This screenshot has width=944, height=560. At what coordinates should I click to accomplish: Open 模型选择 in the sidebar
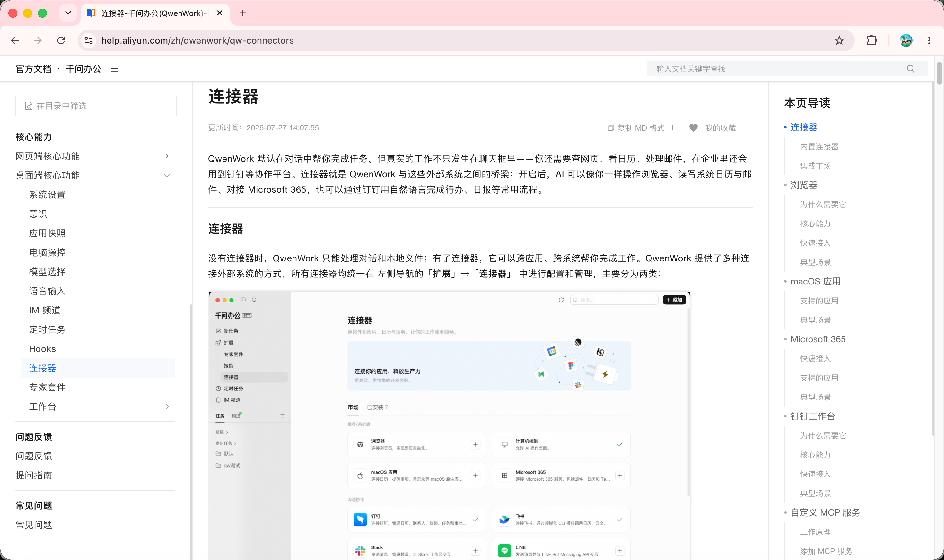coord(47,272)
